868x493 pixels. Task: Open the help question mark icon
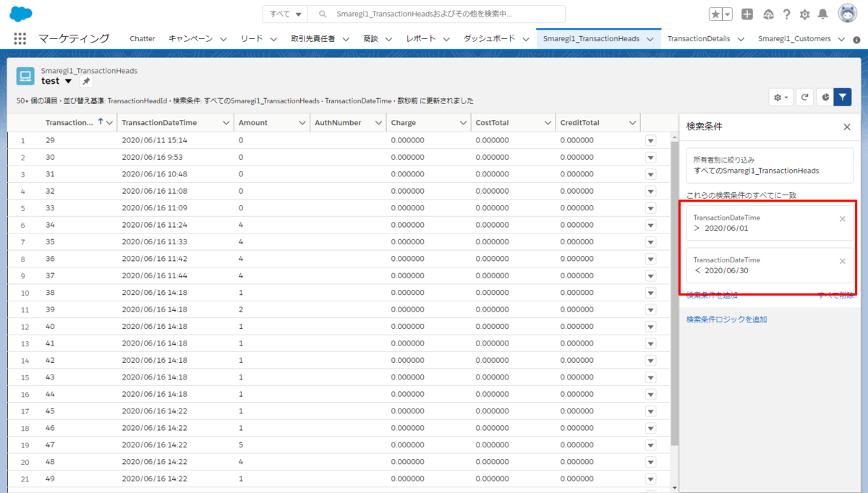(786, 14)
